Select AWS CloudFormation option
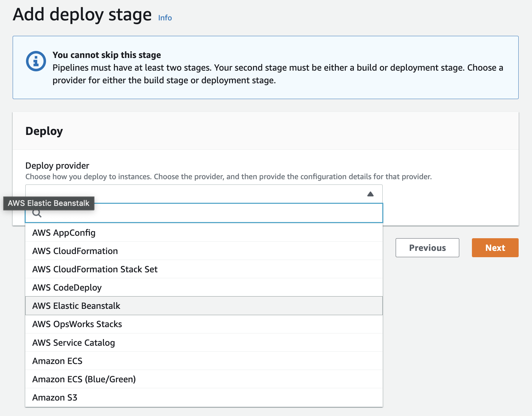 204,251
